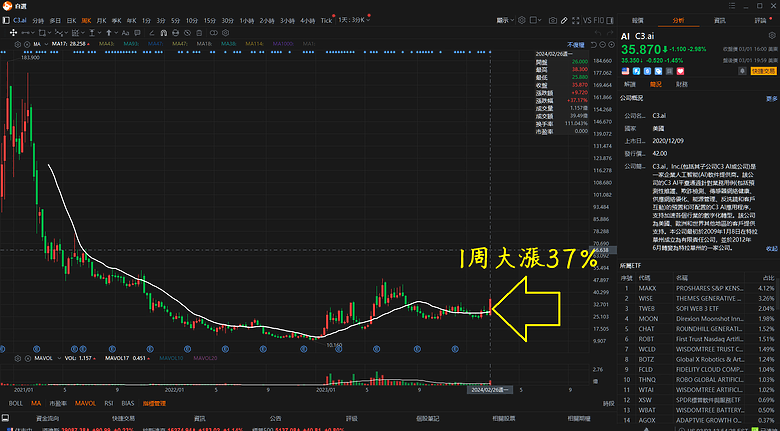Switch to 日K daily chart period
Image resolution: width=780 pixels, height=431 pixels.
[x=71, y=20]
